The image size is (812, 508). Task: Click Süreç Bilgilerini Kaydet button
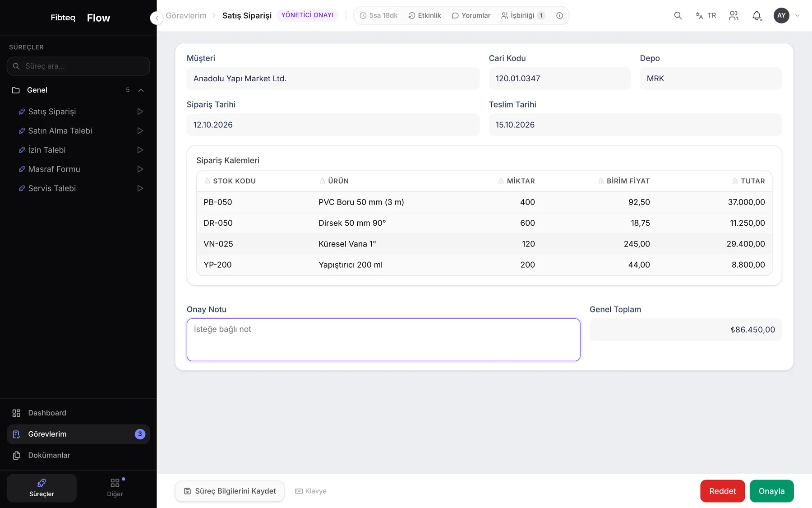(230, 491)
